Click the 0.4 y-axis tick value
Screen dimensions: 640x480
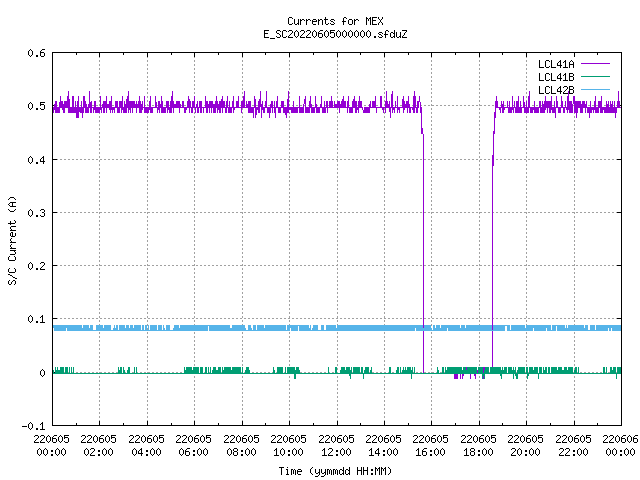tap(36, 160)
